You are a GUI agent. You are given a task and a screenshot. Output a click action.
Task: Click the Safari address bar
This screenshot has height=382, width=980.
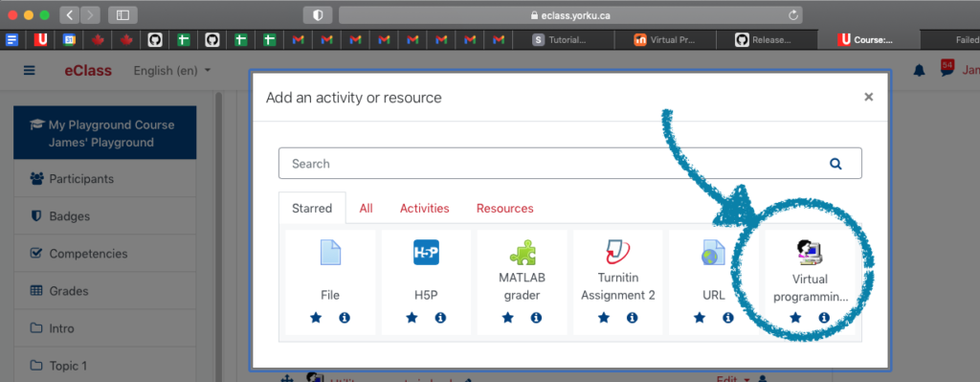pyautogui.click(x=570, y=15)
